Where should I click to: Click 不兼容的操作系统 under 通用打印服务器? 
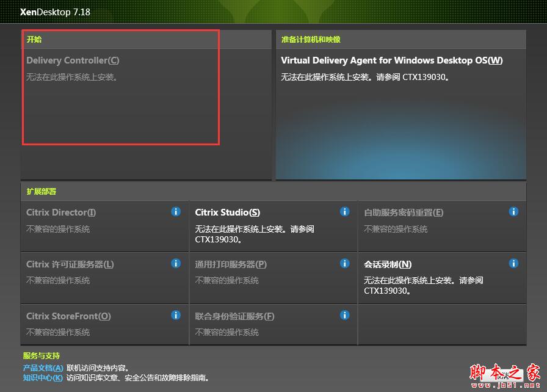[226, 280]
